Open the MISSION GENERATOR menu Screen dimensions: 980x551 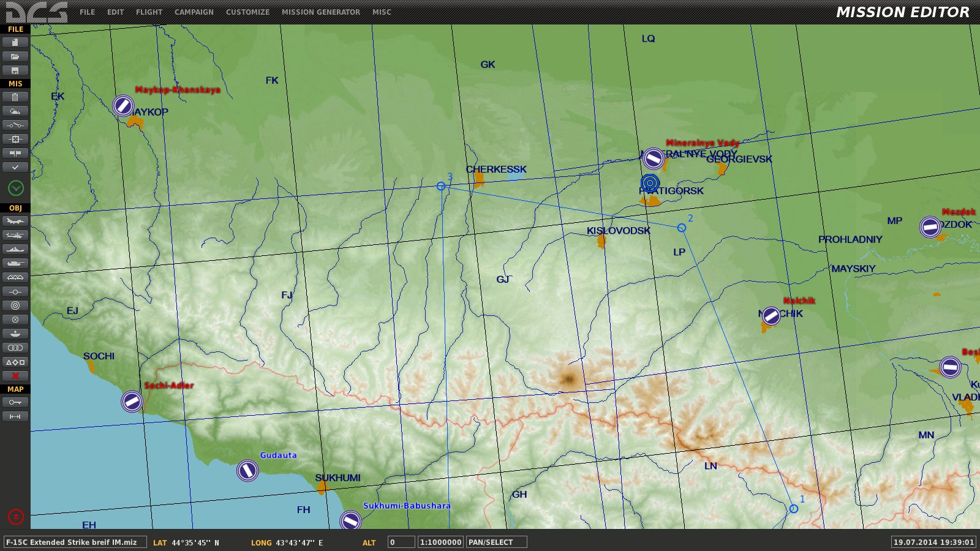coord(320,12)
